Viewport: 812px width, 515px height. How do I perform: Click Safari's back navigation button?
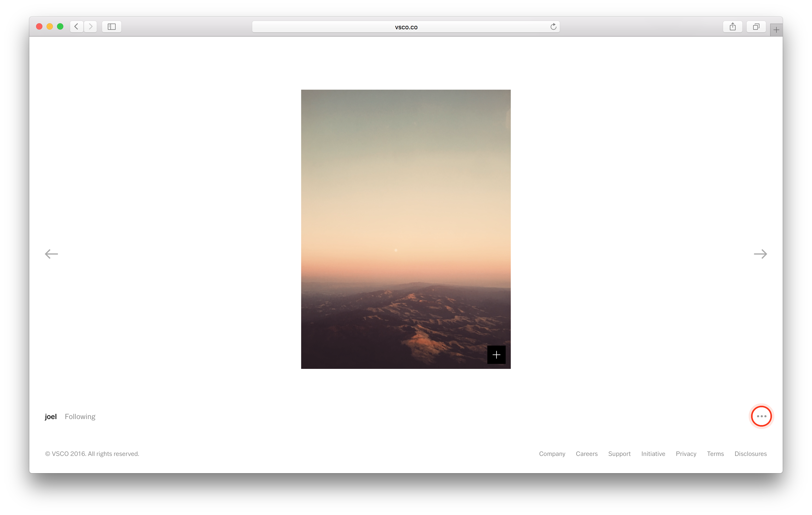(77, 27)
